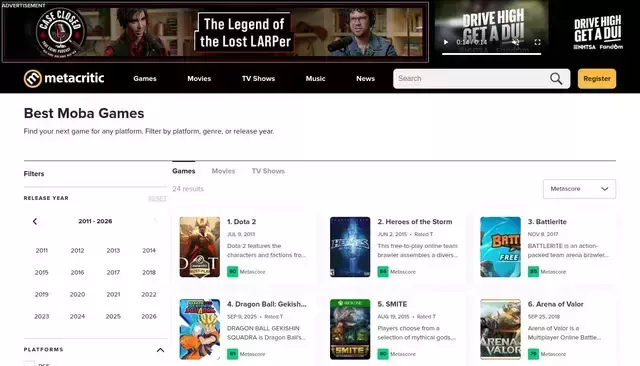Switch to the TV Shows results tab
The height and width of the screenshot is (366, 640).
point(268,171)
